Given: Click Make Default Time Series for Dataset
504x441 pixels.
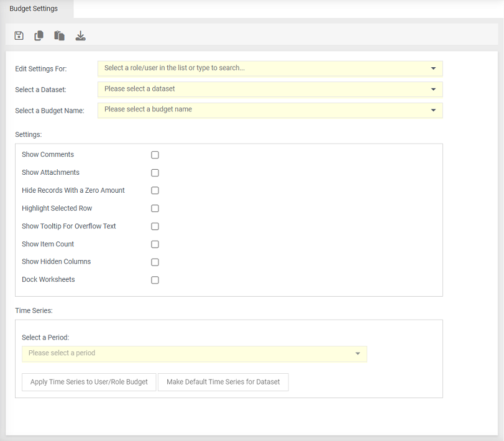Looking at the screenshot, I should (x=223, y=382).
